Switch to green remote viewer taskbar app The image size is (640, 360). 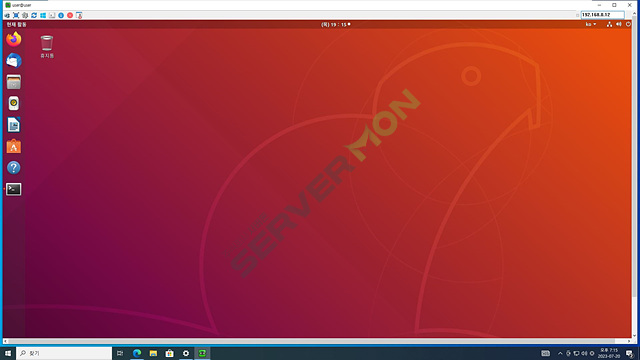click(202, 353)
